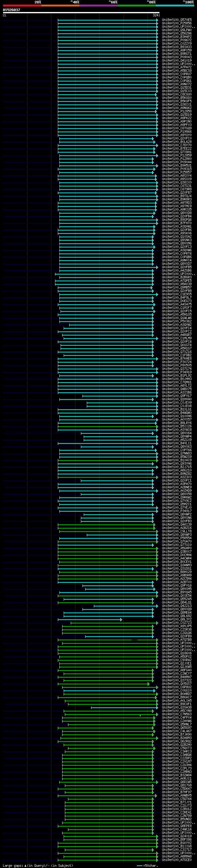Select UniRef100_P12858 label
The width and height of the screenshot is (197, 868).
[x=177, y=111]
